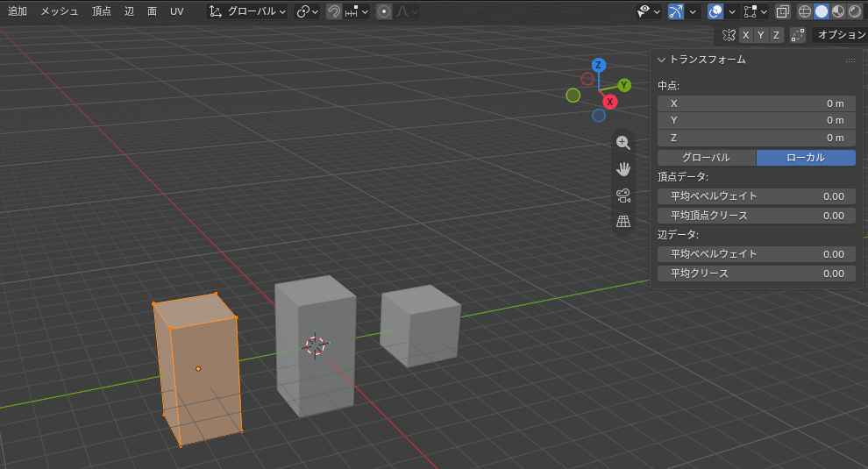Open the UV menu
This screenshot has height=469, width=868.
[176, 11]
